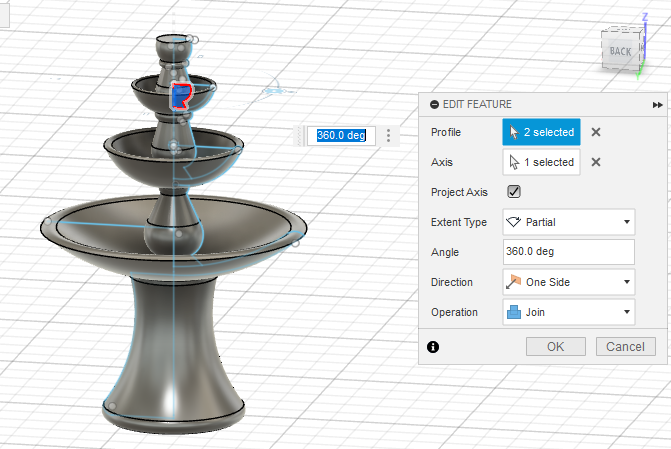
Task: Clear the Axis selection with its X
Action: (596, 162)
